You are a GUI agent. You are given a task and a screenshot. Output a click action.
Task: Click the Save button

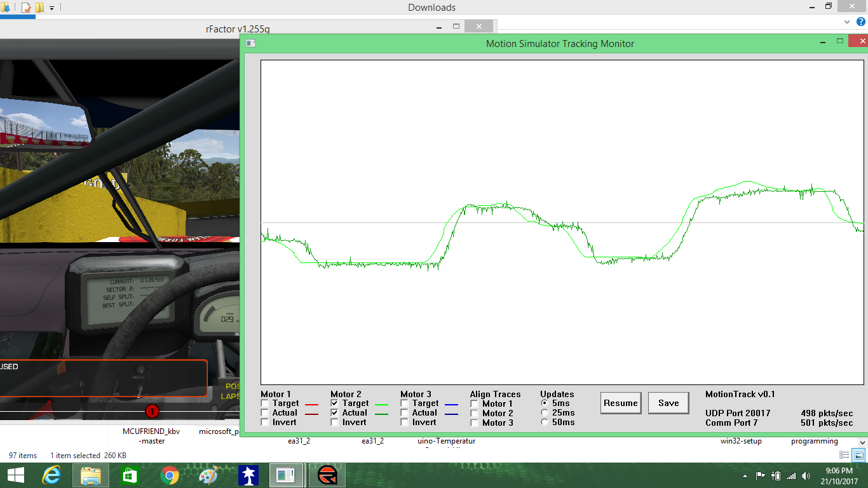(668, 403)
